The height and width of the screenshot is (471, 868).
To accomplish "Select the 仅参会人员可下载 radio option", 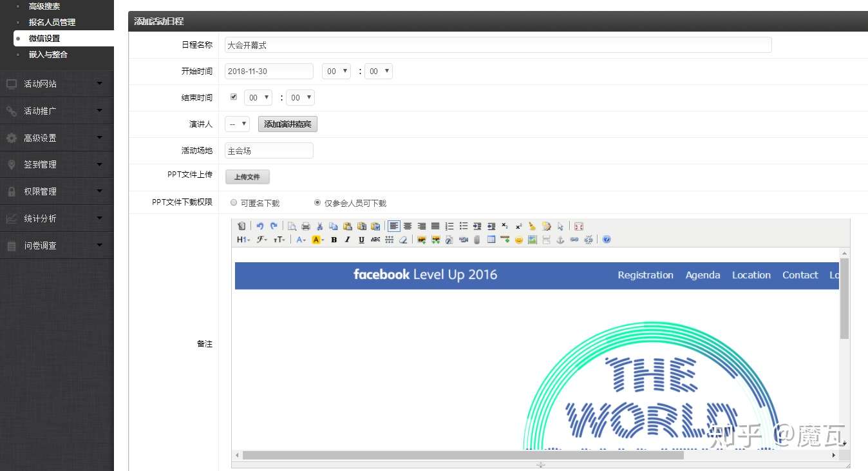I will coord(317,202).
